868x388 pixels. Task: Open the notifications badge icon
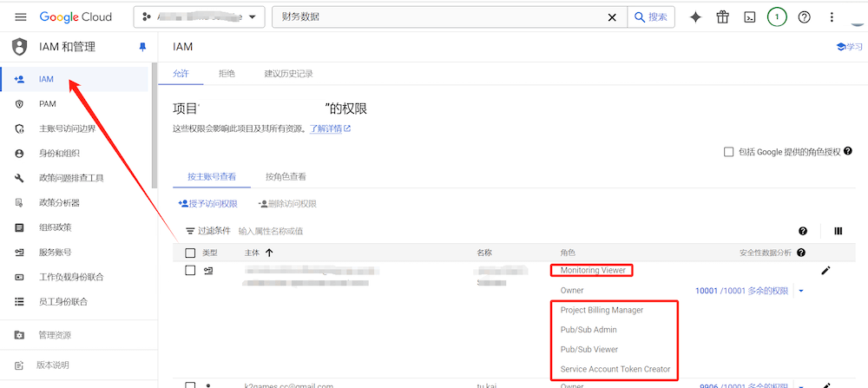(777, 17)
